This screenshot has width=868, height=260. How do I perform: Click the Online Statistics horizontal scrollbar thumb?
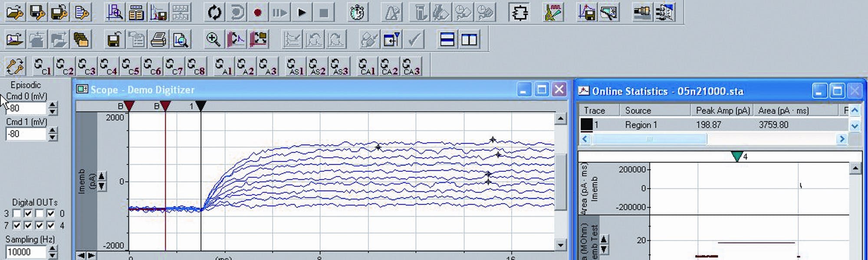tap(649, 139)
